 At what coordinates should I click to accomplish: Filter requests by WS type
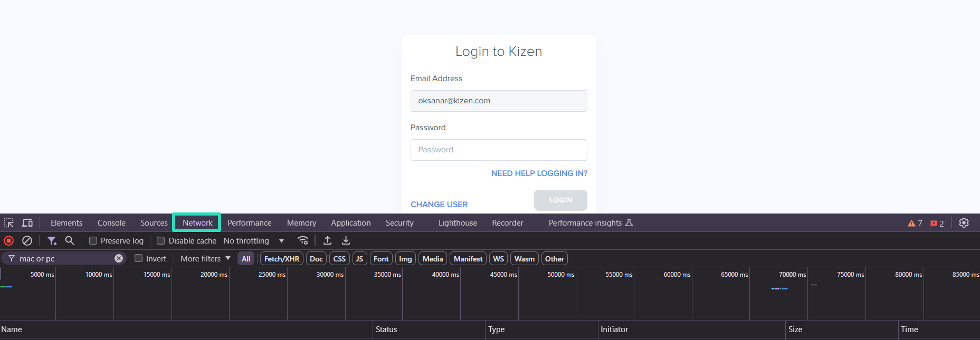pyautogui.click(x=498, y=259)
